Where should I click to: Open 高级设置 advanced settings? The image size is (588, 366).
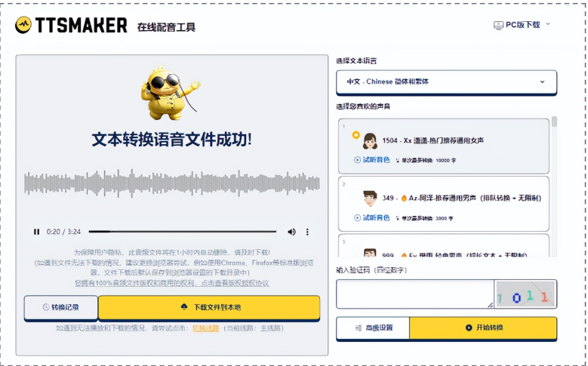pyautogui.click(x=373, y=328)
